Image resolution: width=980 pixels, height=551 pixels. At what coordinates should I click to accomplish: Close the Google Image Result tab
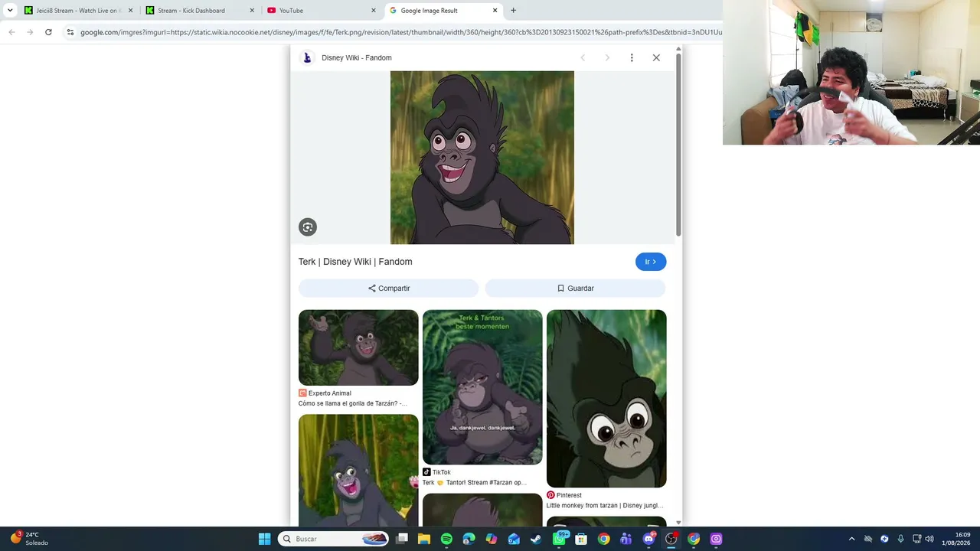(495, 11)
